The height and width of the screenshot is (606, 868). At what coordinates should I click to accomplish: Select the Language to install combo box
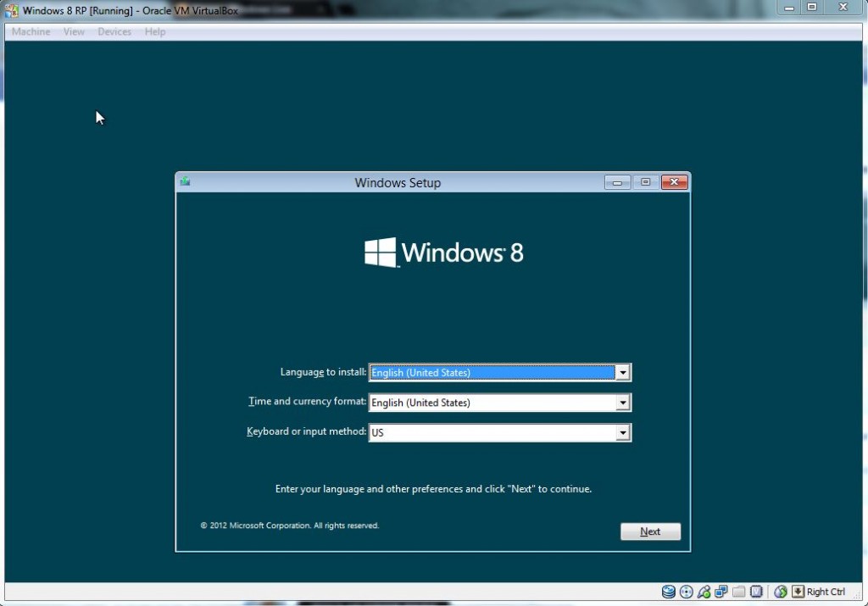pos(500,372)
